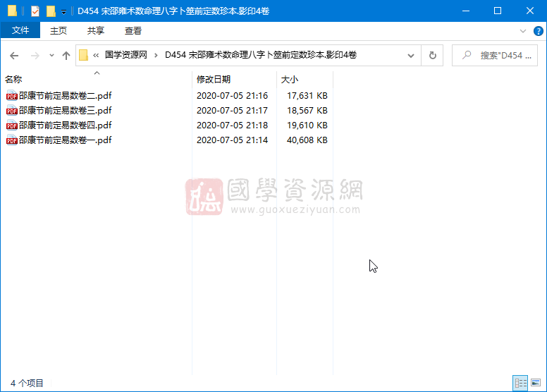Switch to large icons view in status bar
Image resolution: width=547 pixels, height=392 pixels.
pos(536,383)
